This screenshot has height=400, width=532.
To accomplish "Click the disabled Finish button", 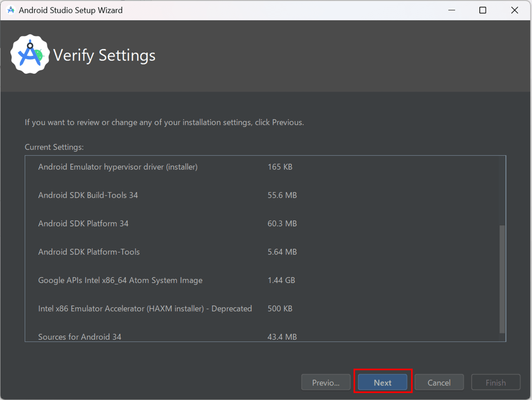I will (x=495, y=382).
